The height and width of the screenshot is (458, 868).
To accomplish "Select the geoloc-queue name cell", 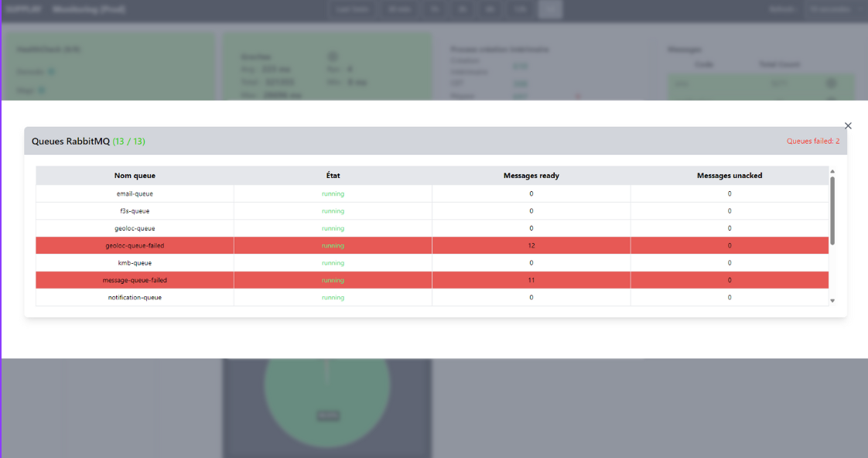I will pos(135,228).
